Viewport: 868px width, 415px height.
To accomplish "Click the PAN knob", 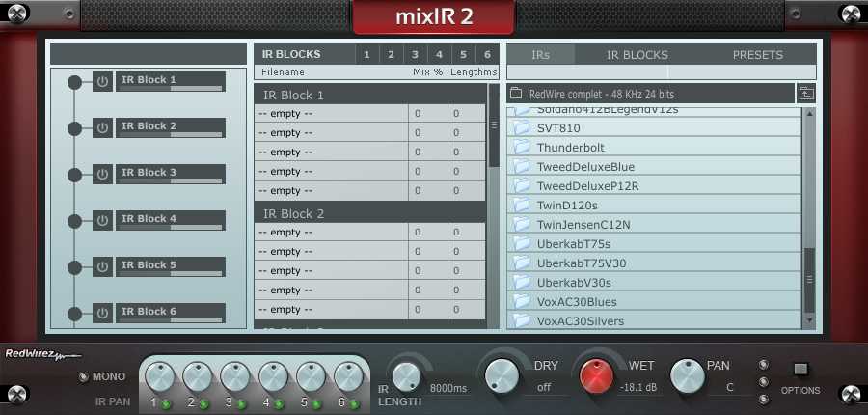I will (687, 375).
